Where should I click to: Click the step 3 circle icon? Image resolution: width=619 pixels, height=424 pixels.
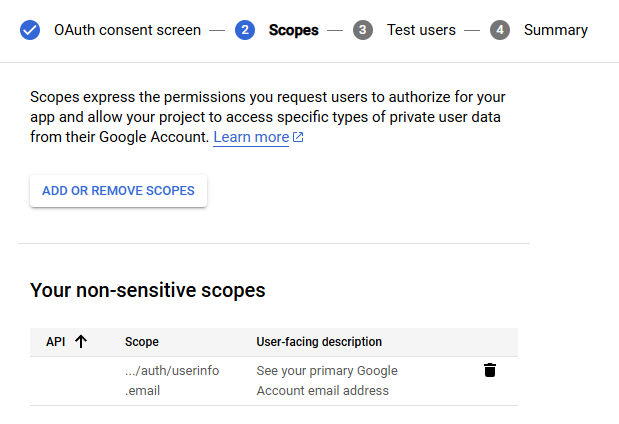click(363, 30)
